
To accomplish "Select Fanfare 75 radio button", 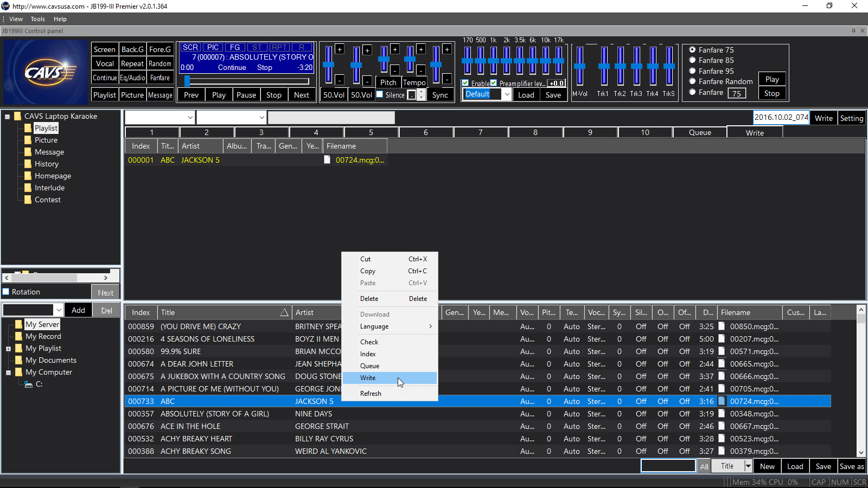I will 692,49.
